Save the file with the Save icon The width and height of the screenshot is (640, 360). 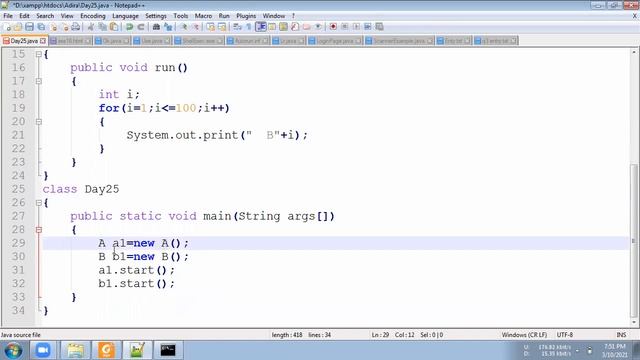click(x=29, y=27)
